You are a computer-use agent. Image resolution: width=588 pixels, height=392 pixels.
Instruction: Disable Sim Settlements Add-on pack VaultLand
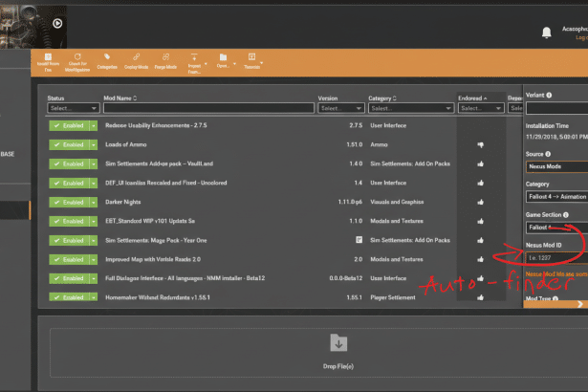point(69,163)
